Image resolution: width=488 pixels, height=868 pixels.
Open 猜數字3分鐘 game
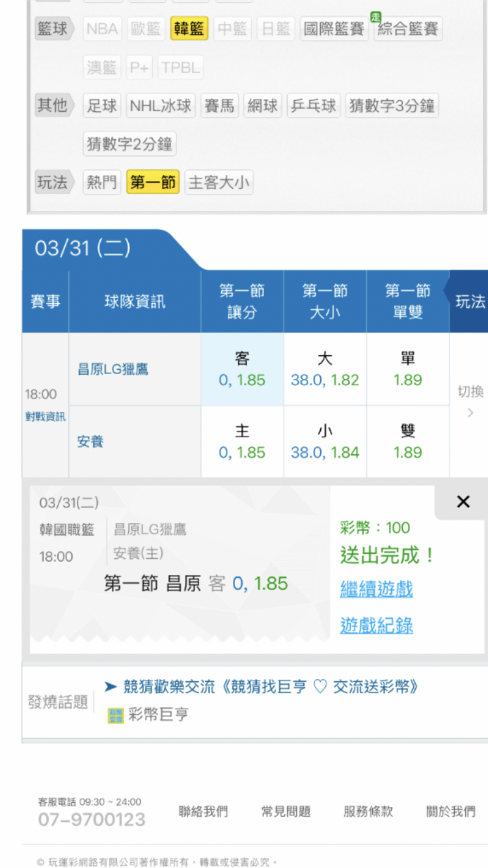tap(392, 105)
